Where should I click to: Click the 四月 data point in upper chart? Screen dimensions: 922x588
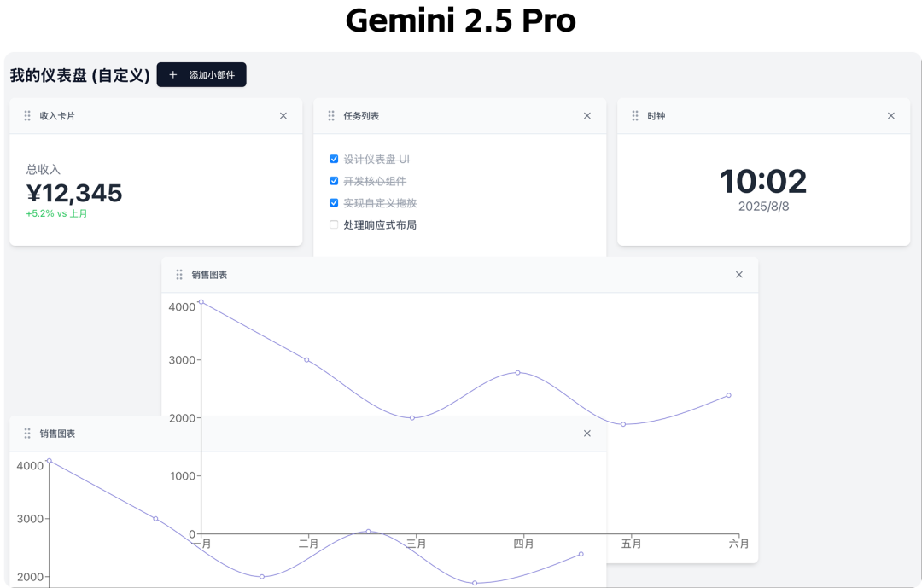pyautogui.click(x=517, y=372)
